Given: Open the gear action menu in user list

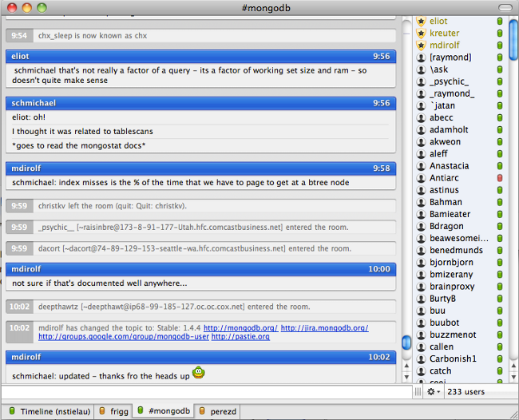Looking at the screenshot, I should 434,392.
